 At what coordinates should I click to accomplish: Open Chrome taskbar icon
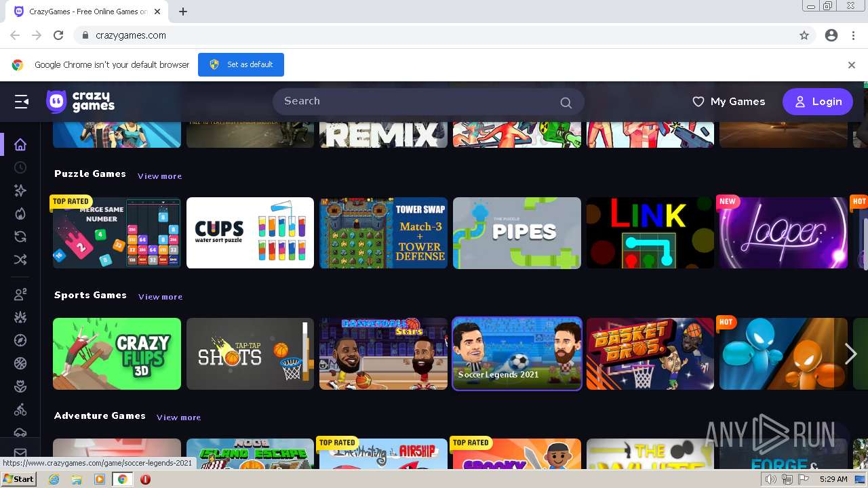123,479
